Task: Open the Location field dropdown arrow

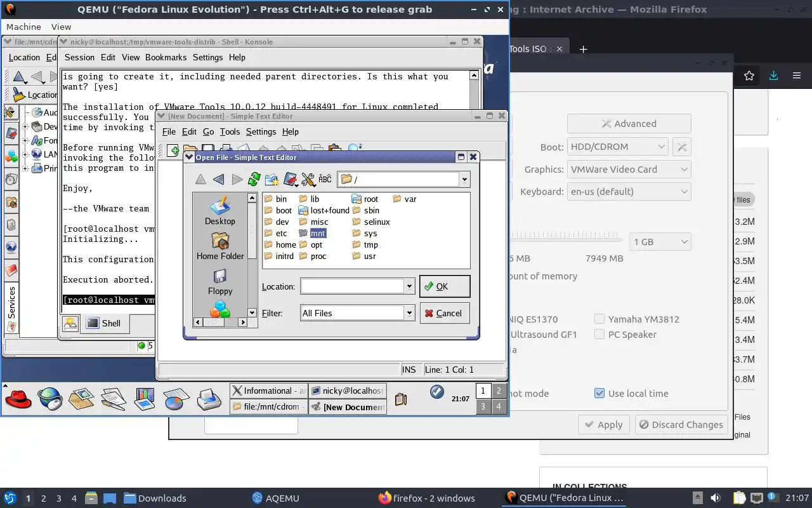Action: coord(409,286)
